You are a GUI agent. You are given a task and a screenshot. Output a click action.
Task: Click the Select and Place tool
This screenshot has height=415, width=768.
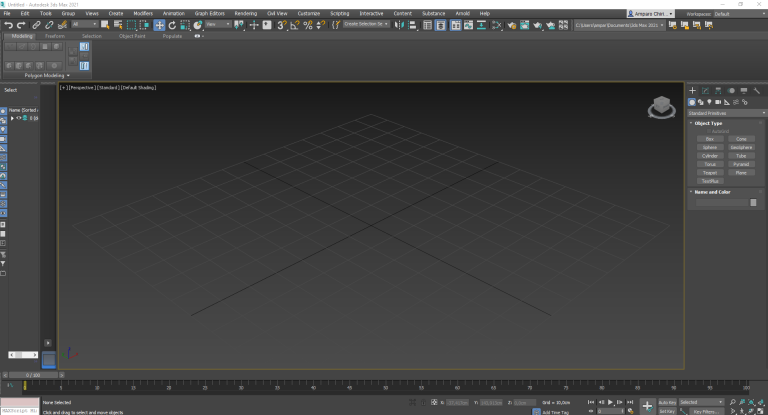pyautogui.click(x=198, y=25)
